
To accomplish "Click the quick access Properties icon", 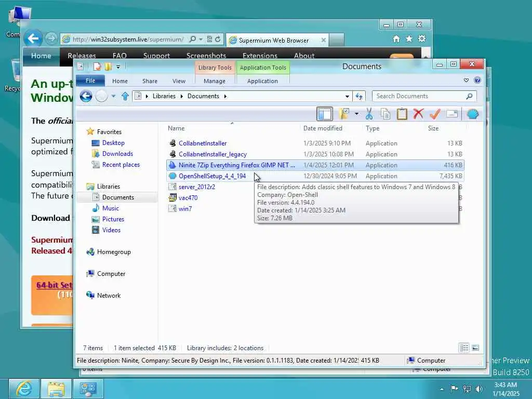I will coord(97,66).
